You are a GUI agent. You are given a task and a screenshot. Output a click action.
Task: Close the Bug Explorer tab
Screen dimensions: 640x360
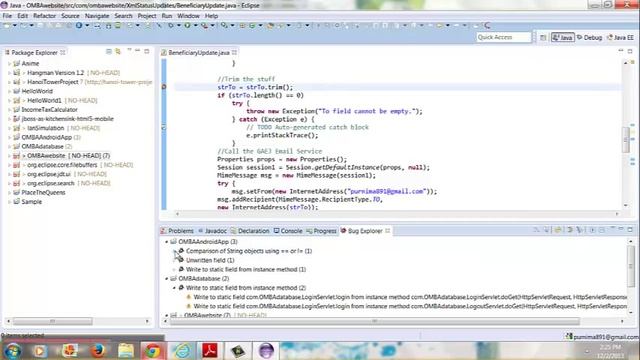[387, 231]
